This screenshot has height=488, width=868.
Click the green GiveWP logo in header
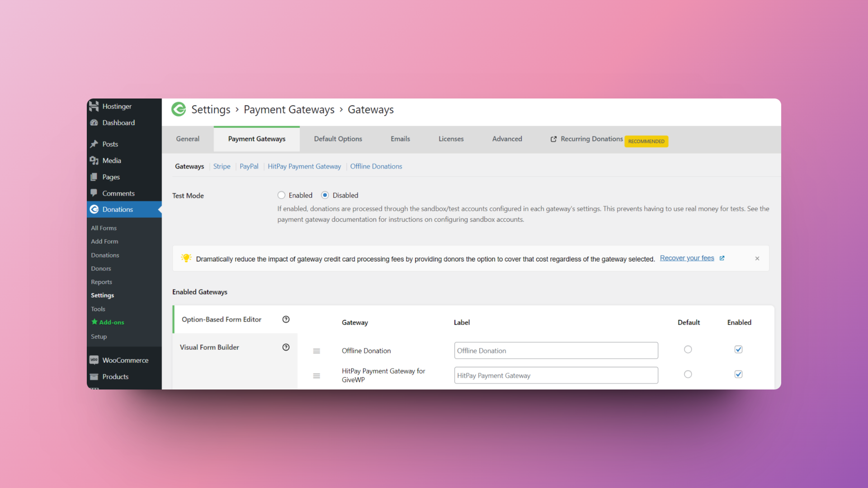179,109
